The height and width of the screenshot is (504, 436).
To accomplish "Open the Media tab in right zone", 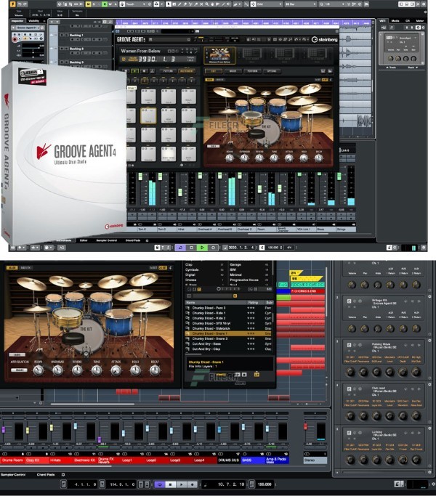I will [395, 20].
